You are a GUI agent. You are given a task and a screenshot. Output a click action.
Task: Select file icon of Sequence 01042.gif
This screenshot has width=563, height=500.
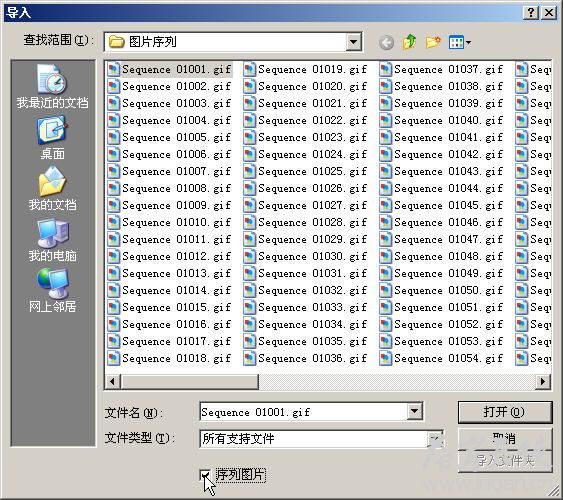pyautogui.click(x=386, y=154)
